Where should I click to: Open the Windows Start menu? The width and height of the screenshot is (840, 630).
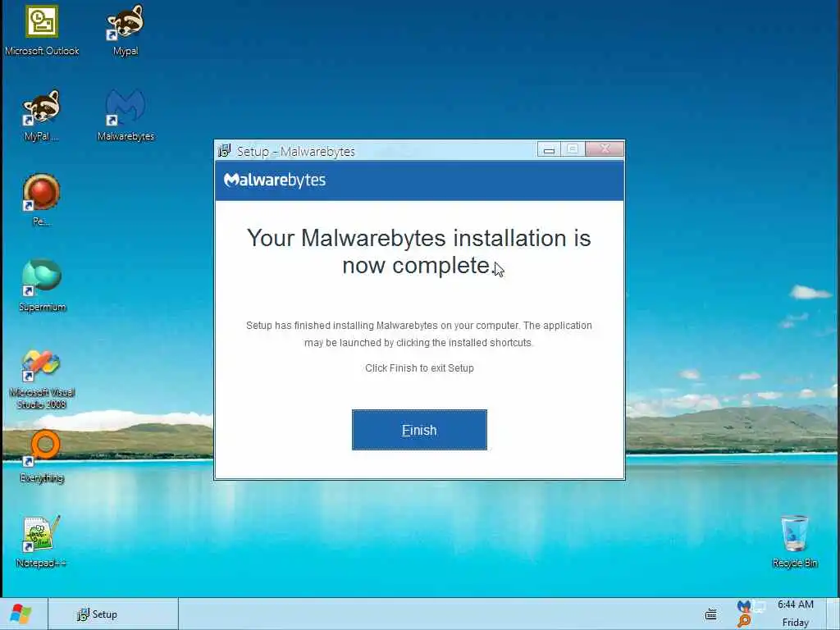coord(21,614)
